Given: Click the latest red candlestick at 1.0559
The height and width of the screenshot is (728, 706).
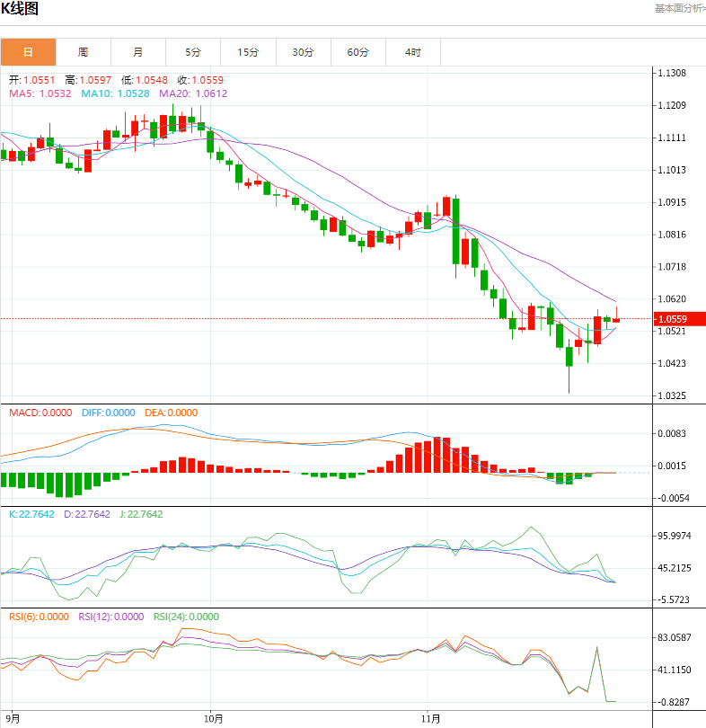Looking at the screenshot, I should 616,319.
